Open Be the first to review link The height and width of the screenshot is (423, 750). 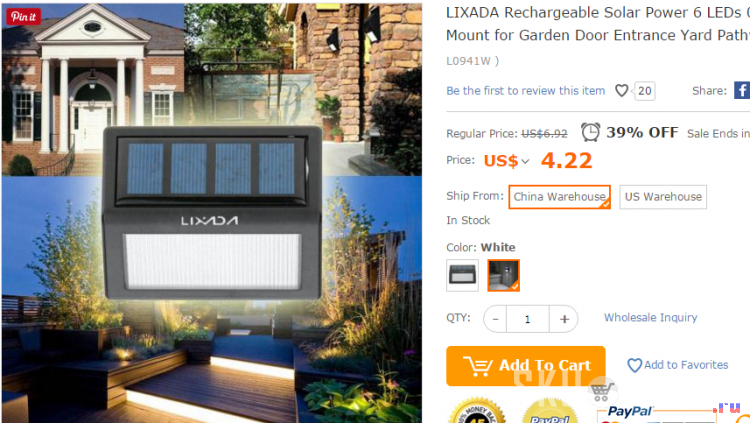[x=525, y=90]
